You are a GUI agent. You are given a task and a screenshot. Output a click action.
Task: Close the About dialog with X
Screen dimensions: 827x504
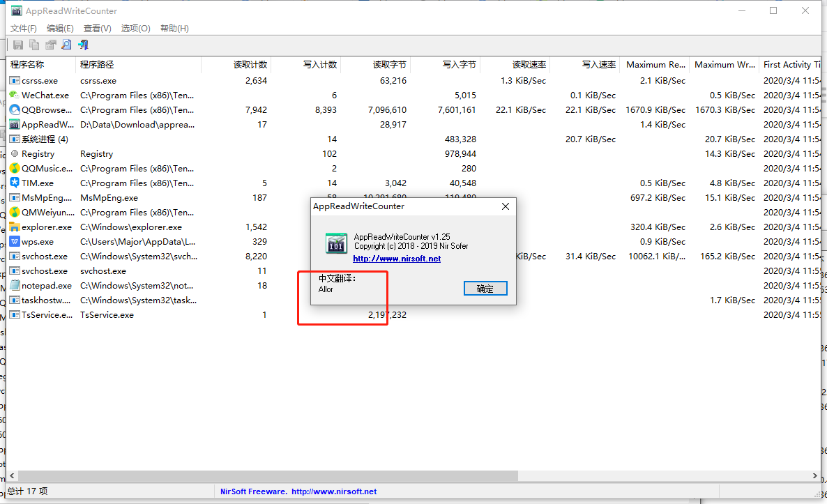pyautogui.click(x=506, y=206)
